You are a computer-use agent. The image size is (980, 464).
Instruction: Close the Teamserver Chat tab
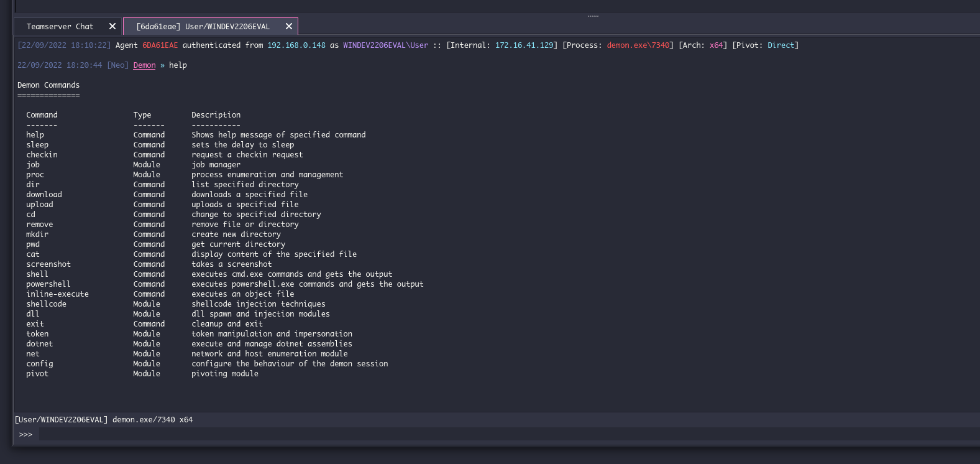[112, 26]
